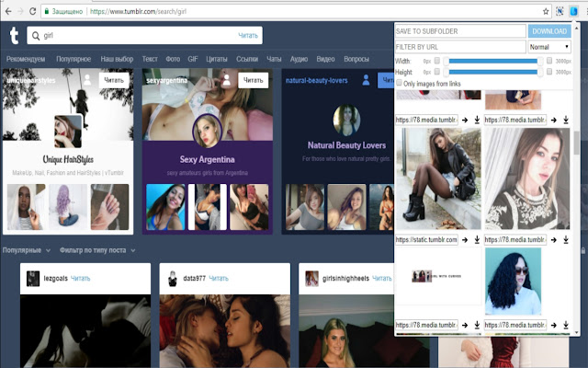Click the lezgoals avatar icon
Image resolution: width=588 pixels, height=368 pixels.
tap(33, 279)
